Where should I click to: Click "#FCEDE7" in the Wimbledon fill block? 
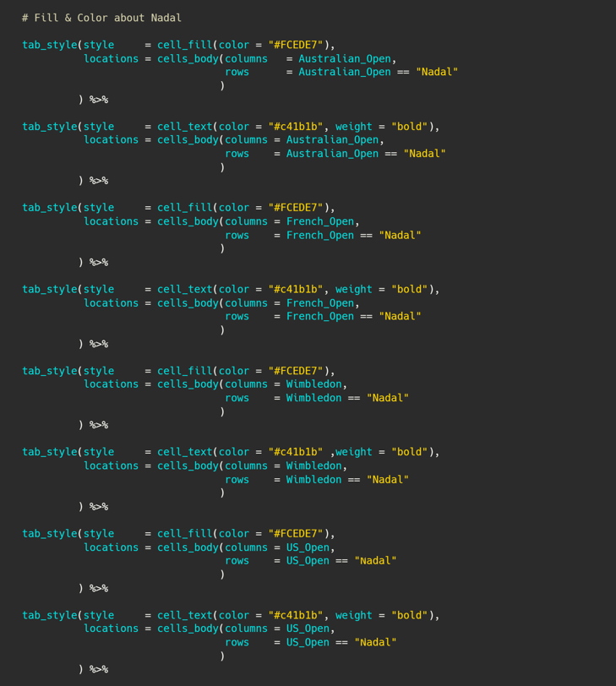pos(295,371)
